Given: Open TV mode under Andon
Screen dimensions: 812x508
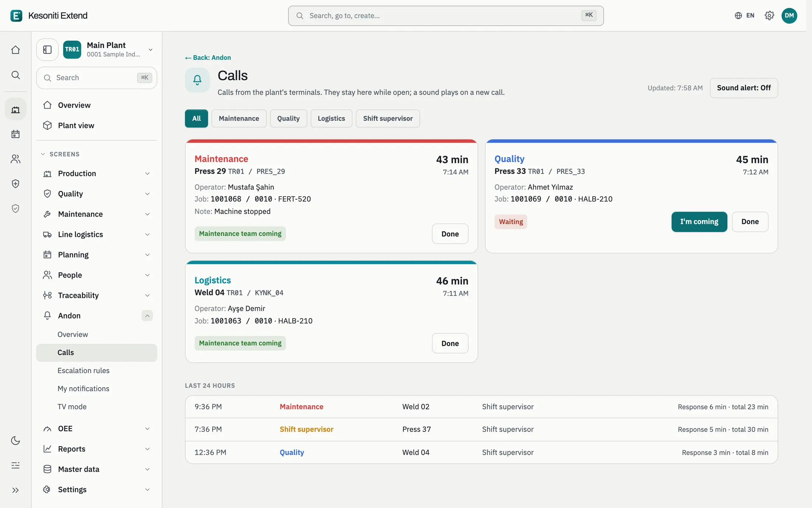Looking at the screenshot, I should click(x=97, y=407).
